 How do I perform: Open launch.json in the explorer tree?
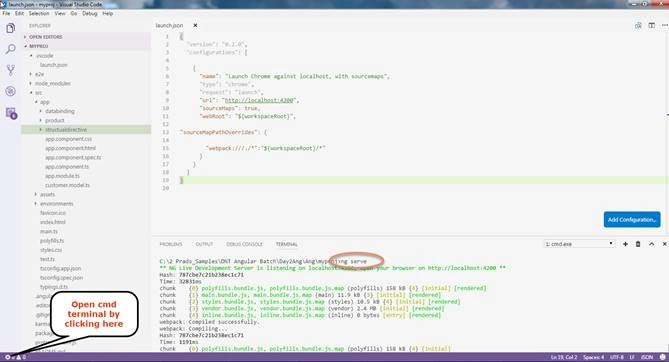pos(54,65)
